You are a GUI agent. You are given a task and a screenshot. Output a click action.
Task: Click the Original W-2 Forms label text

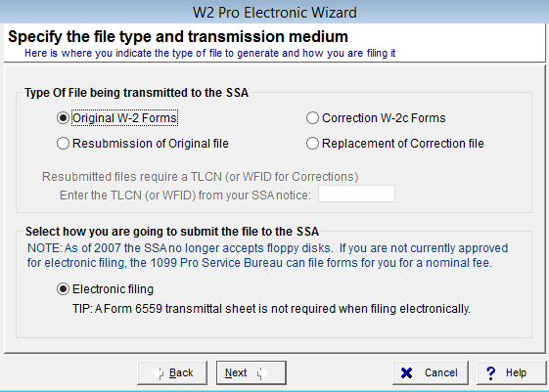pyautogui.click(x=124, y=118)
